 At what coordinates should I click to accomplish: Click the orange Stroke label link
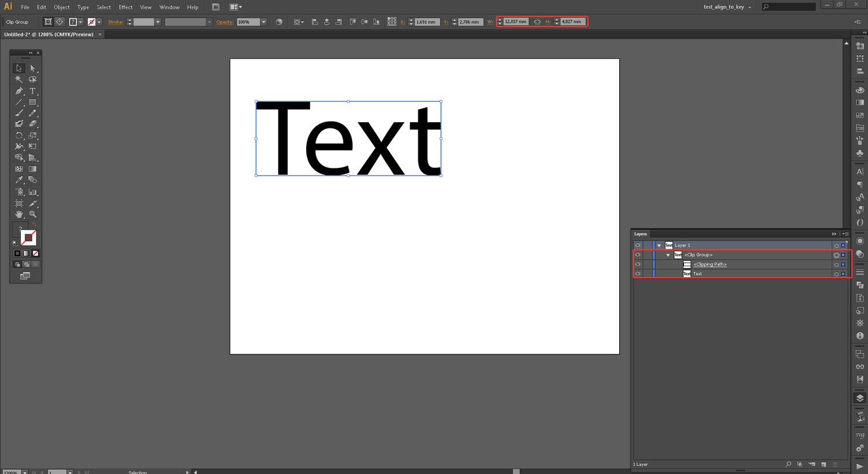pyautogui.click(x=116, y=22)
